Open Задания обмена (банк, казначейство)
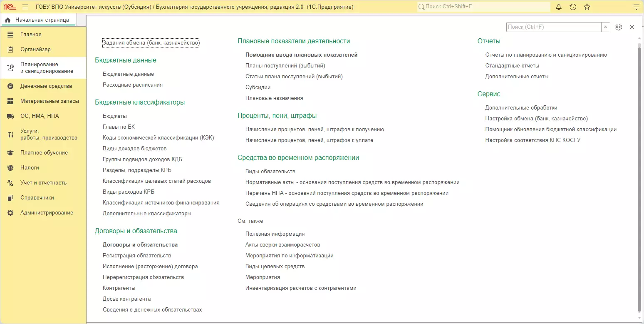 pos(151,42)
